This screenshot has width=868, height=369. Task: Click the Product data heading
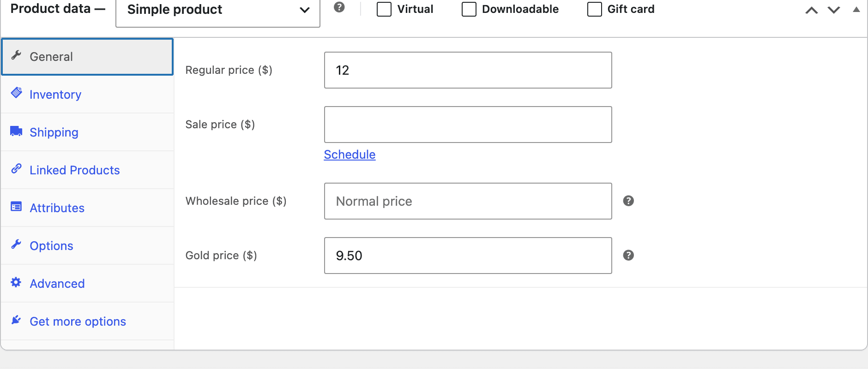click(58, 9)
